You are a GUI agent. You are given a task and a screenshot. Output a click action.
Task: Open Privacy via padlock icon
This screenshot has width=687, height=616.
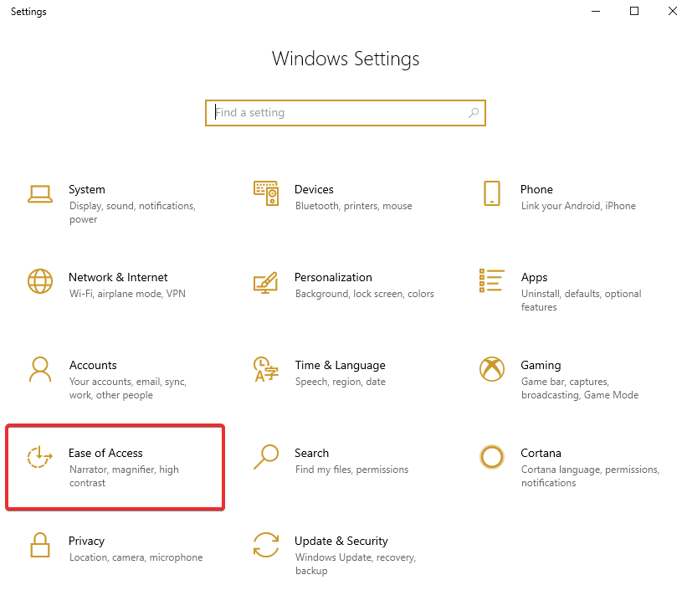pos(40,545)
